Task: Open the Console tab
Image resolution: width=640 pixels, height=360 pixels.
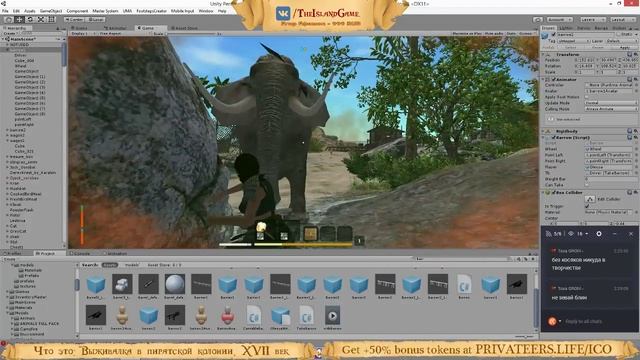Action: coord(81,253)
